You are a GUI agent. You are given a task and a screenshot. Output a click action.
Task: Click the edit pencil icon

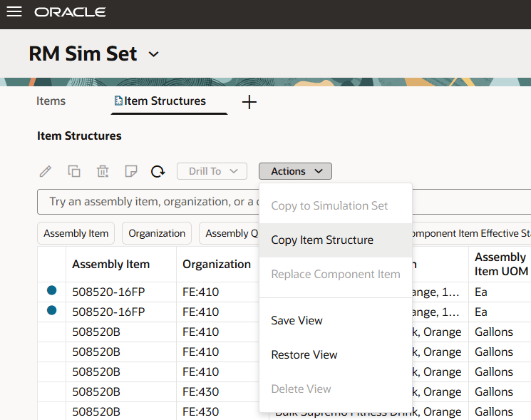45,171
